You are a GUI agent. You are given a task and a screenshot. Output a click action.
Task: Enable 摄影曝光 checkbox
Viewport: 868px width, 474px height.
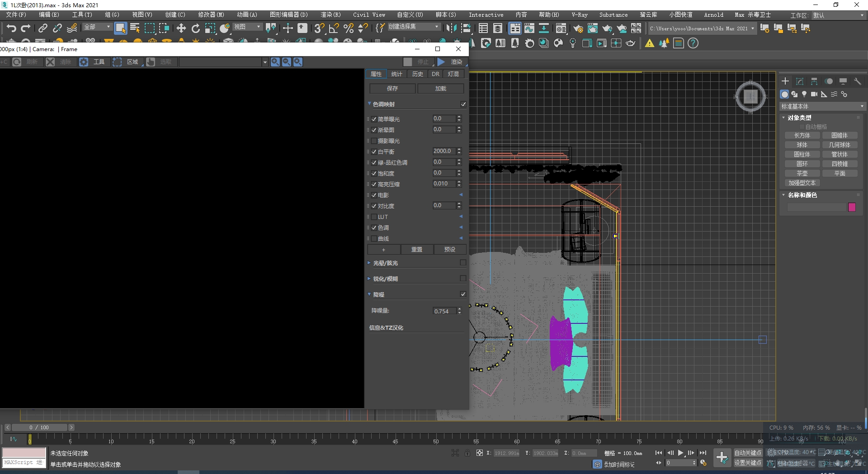374,141
